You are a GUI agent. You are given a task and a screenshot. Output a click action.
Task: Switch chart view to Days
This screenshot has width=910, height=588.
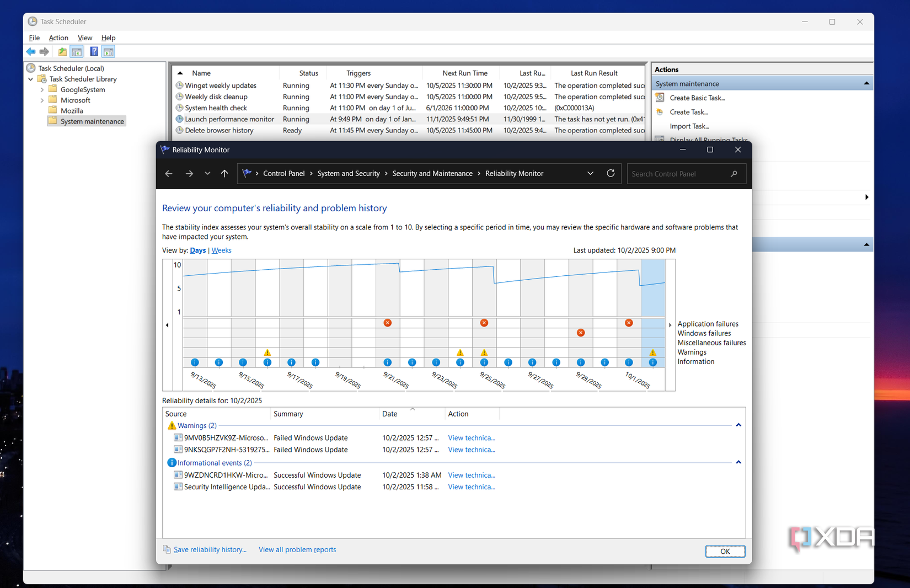198,250
